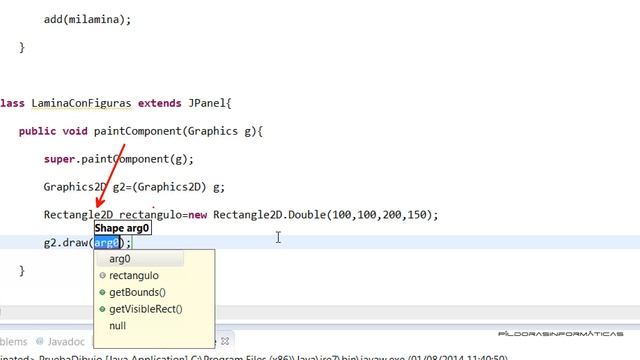Click the 'add(milamina);' code line

[87, 19]
